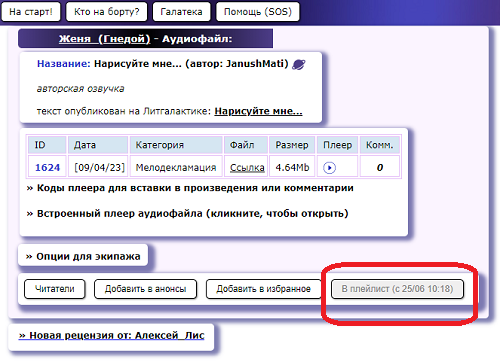Click the Размер column header

coord(292,145)
